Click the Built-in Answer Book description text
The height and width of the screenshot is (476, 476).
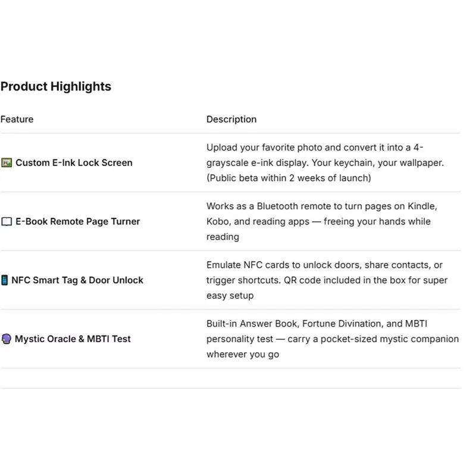click(333, 339)
